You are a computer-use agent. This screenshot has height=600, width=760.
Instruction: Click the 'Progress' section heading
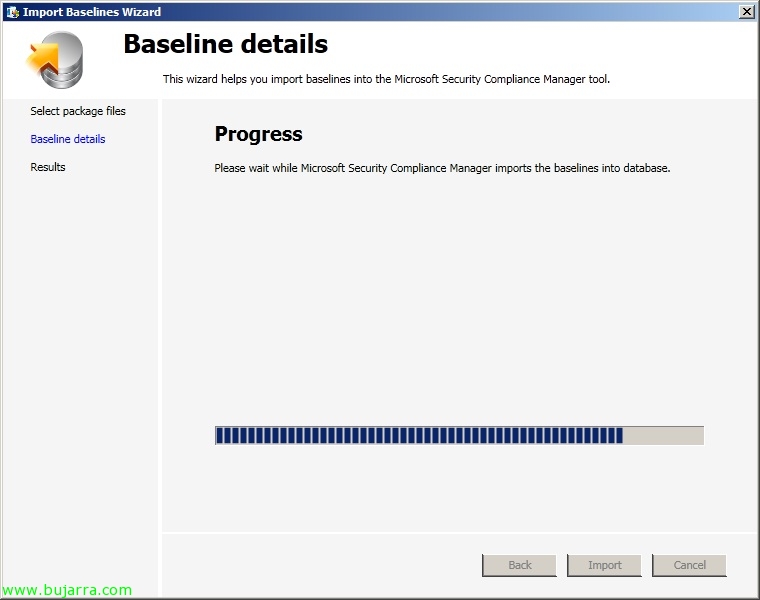pos(258,134)
